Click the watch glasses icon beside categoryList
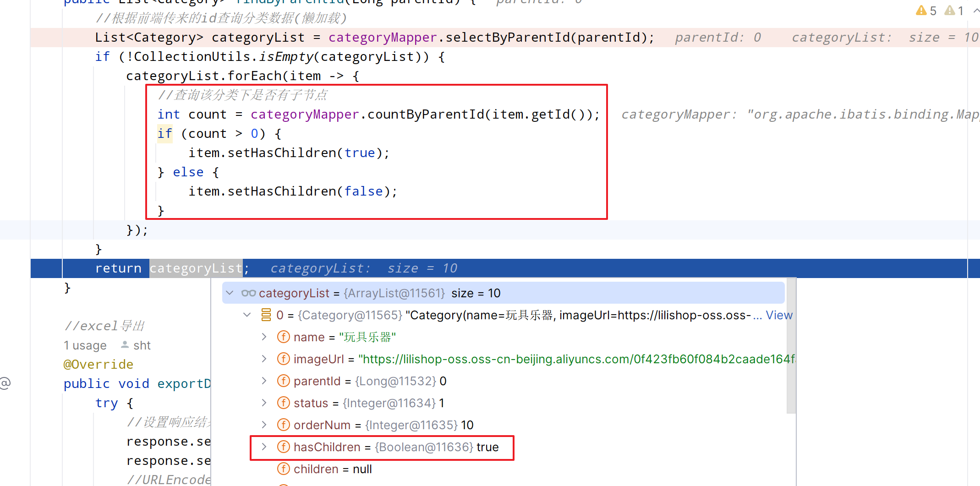This screenshot has width=980, height=486. tap(248, 293)
